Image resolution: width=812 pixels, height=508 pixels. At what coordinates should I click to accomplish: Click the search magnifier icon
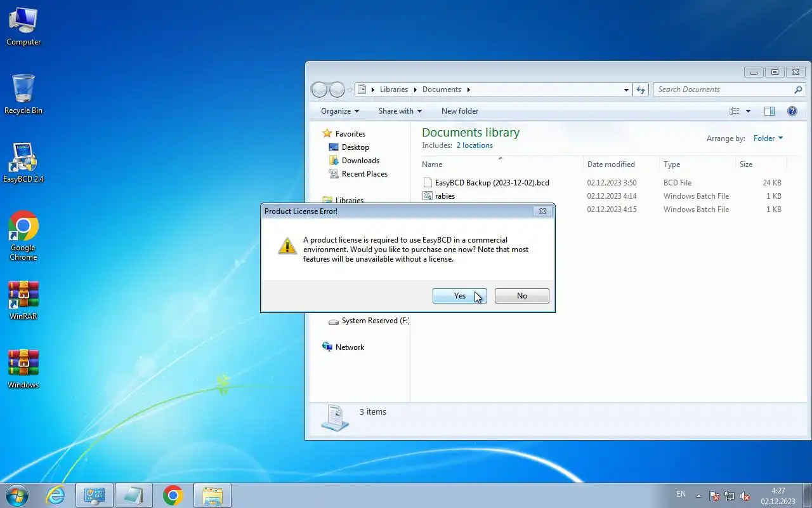pyautogui.click(x=799, y=90)
